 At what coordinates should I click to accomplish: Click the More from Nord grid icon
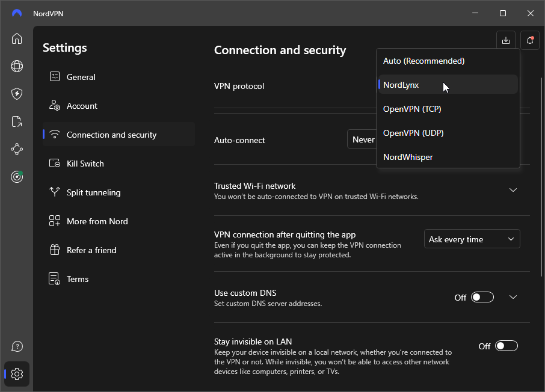(x=55, y=221)
